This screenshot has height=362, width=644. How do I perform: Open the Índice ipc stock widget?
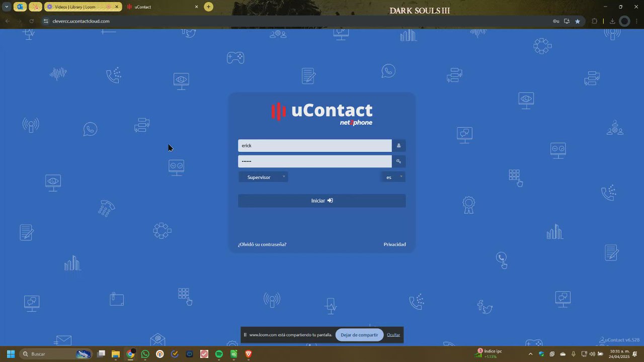(489, 354)
